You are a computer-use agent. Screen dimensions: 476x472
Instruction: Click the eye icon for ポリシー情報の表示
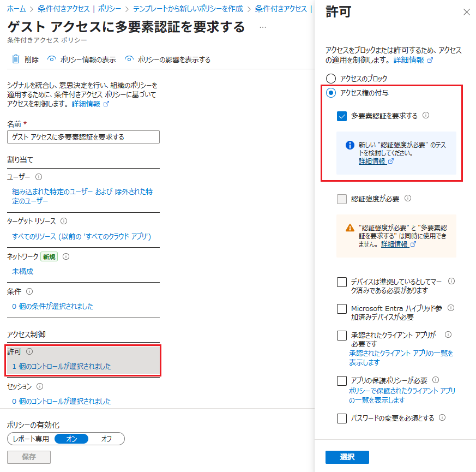coord(52,59)
